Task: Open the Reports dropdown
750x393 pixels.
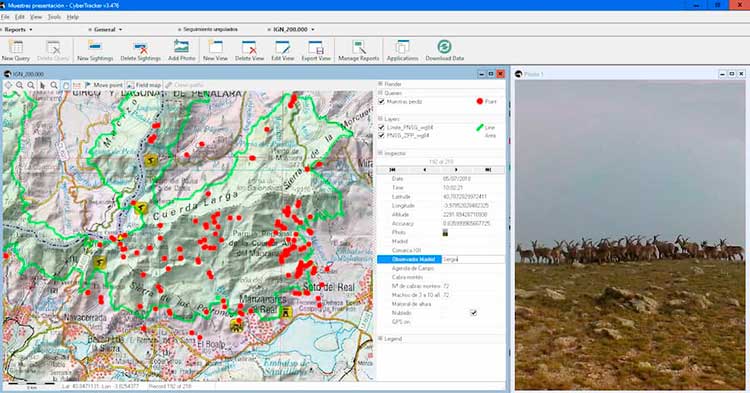Action: pyautogui.click(x=18, y=30)
